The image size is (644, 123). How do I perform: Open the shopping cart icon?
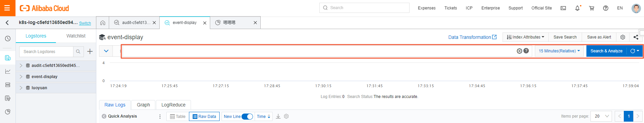pyautogui.click(x=591, y=8)
